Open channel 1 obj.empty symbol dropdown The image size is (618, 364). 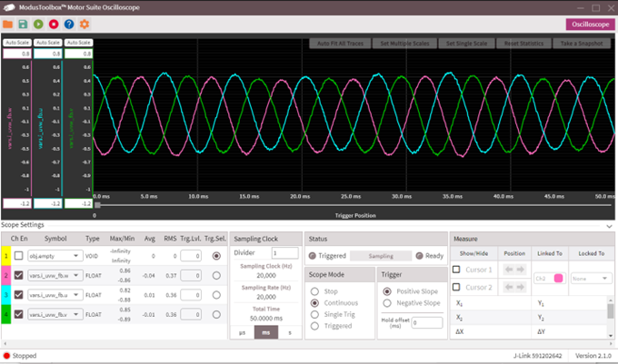56,256
